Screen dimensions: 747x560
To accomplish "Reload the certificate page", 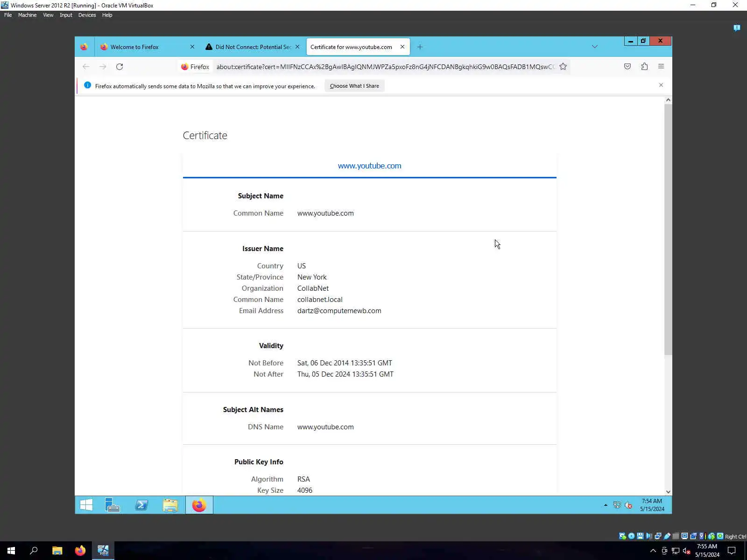I will (120, 67).
